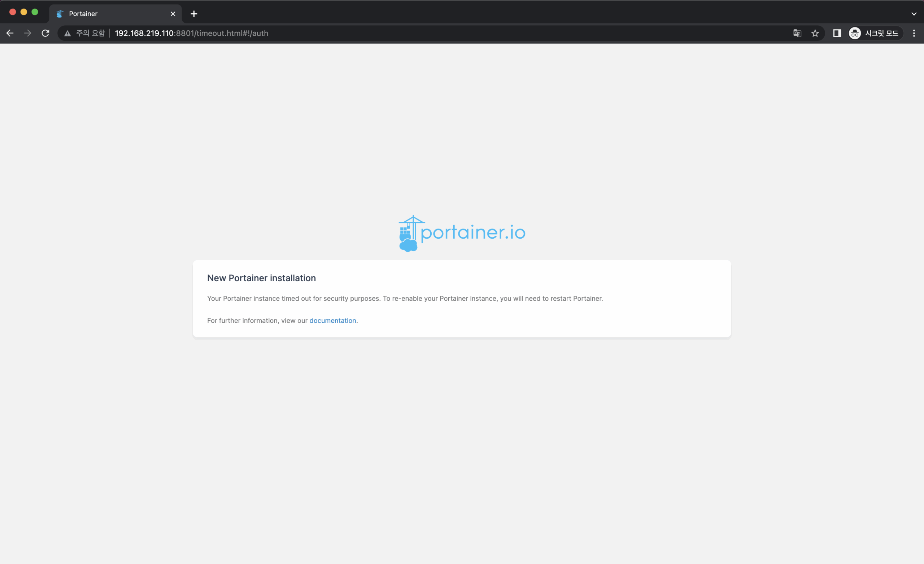The height and width of the screenshot is (564, 924).
Task: Click the portainer.io logo
Action: [x=462, y=233]
